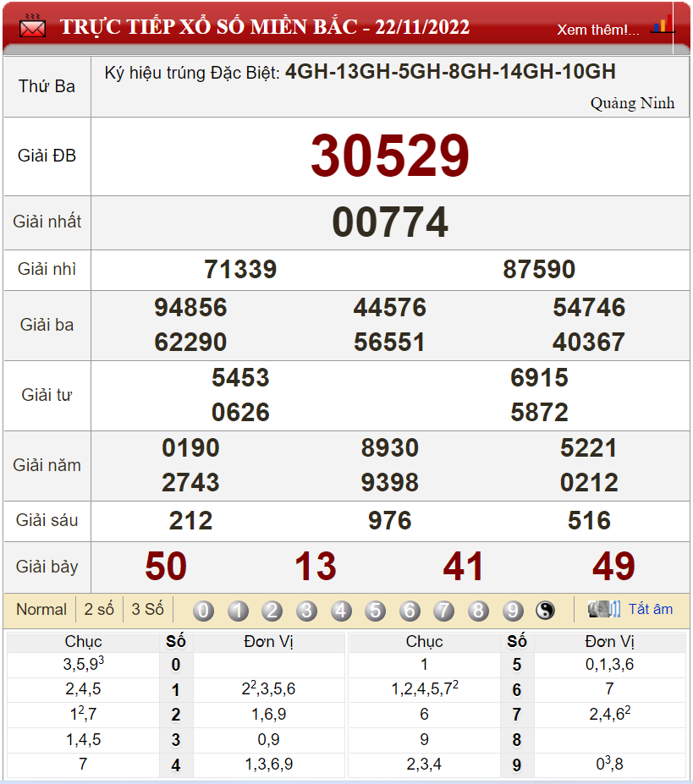Screen dimensions: 693x784
Task: Select digit ball 1 filter
Action: (x=238, y=611)
